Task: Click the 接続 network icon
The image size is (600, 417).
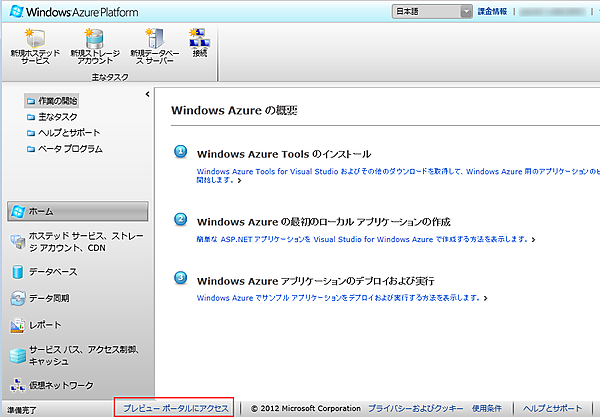Action: pos(199,38)
